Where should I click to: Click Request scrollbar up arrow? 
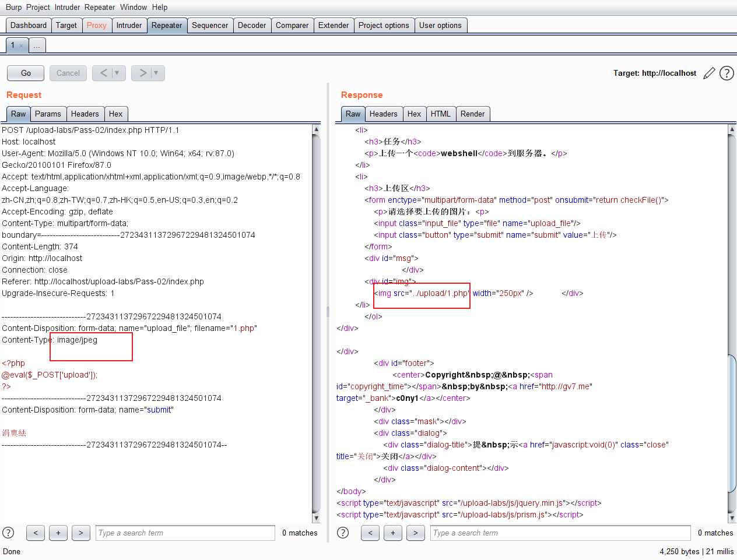click(316, 129)
